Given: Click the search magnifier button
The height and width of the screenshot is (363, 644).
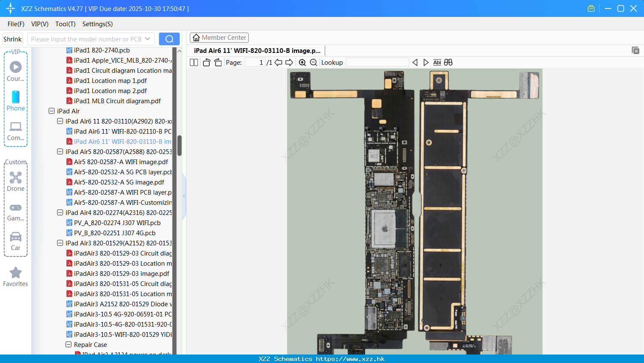Looking at the screenshot, I should click(x=169, y=39).
